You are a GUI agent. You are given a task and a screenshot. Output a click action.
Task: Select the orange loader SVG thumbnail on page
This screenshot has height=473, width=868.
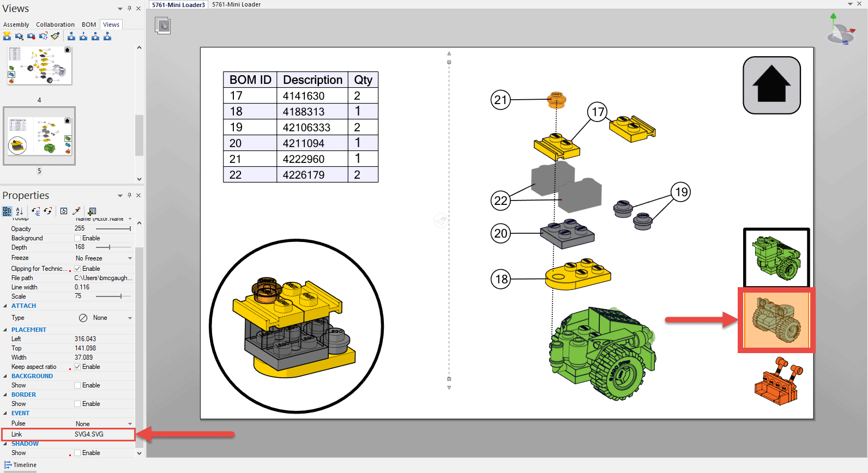776,320
